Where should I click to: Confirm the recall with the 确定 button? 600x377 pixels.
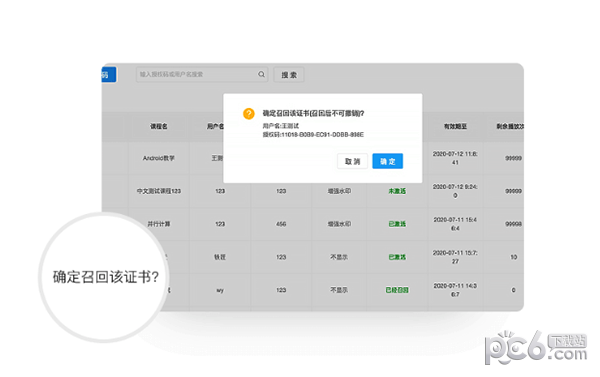[x=388, y=161]
